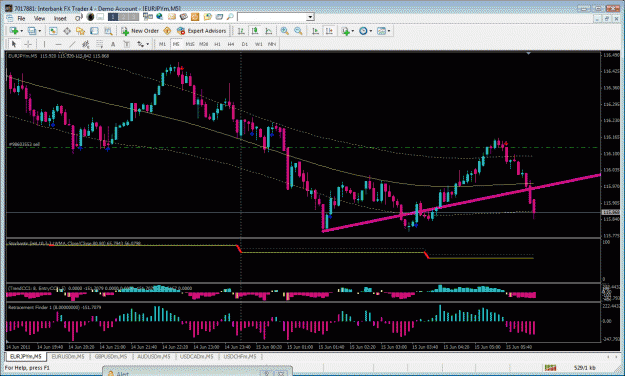This screenshot has height=376, width=625.
Task: Open the Periods clock icon
Action: pos(363,31)
